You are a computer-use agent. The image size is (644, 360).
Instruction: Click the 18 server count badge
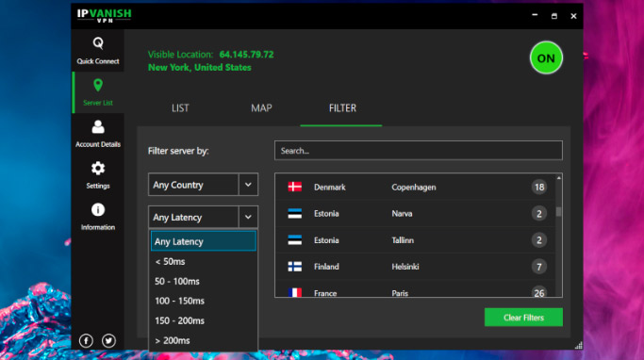point(538,188)
